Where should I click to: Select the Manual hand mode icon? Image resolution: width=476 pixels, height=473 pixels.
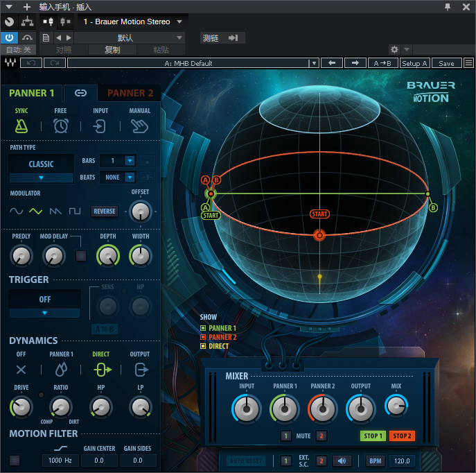click(x=139, y=126)
